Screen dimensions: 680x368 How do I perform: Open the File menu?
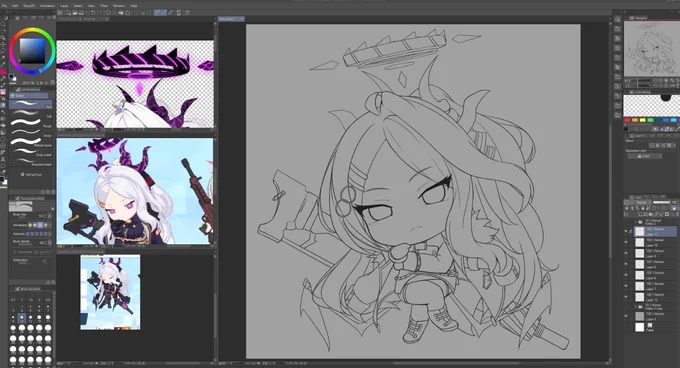[4, 6]
